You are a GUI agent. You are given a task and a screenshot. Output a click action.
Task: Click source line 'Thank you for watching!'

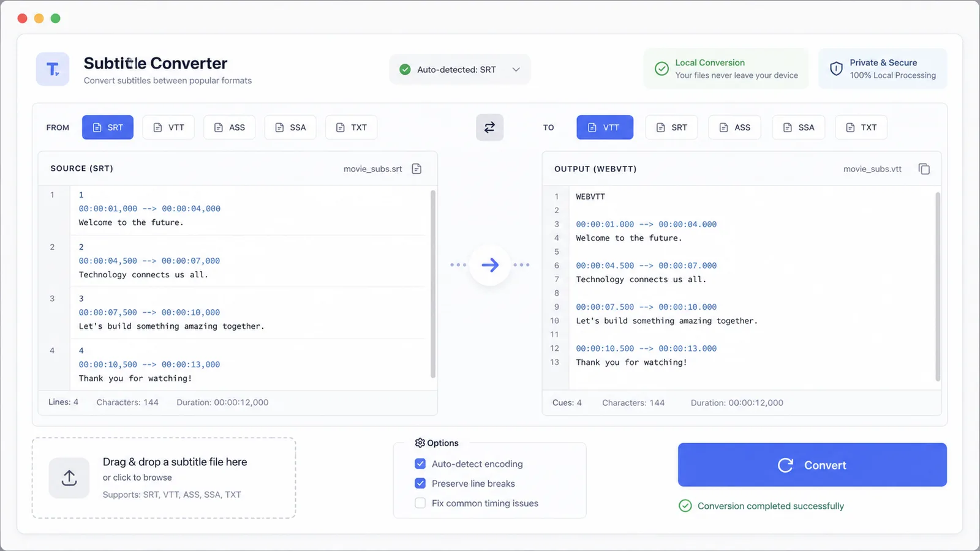tap(135, 378)
